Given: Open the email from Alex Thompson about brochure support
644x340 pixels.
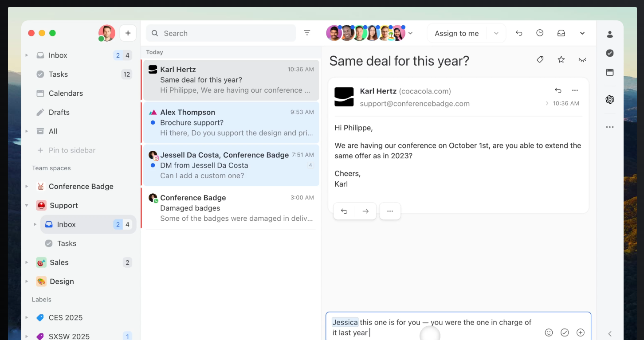Looking at the screenshot, I should (231, 122).
